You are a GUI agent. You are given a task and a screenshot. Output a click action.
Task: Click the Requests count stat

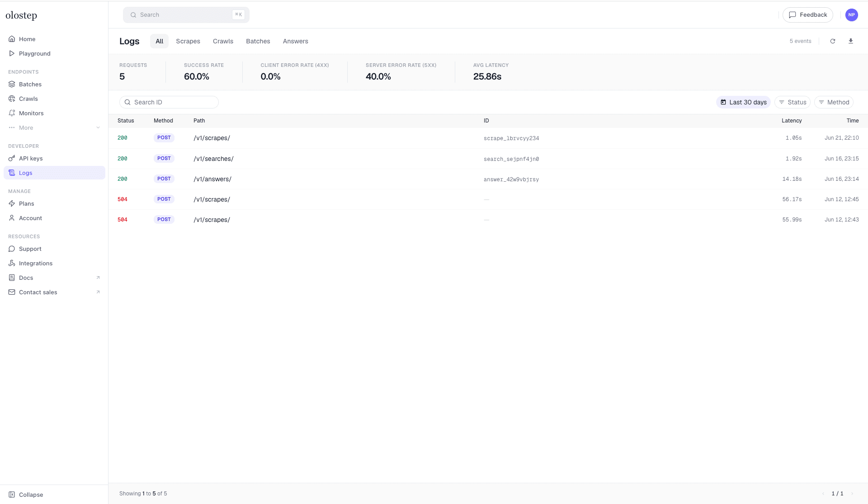[x=133, y=72]
